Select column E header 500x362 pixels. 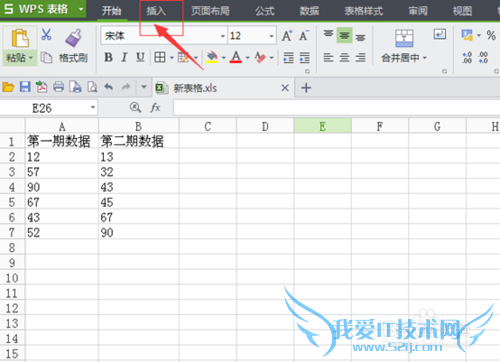click(322, 126)
